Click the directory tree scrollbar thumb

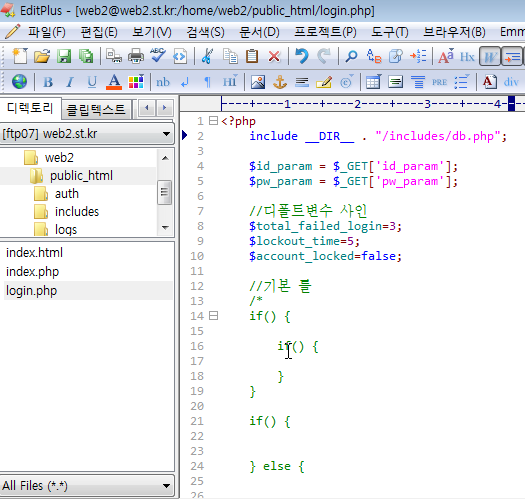pyautogui.click(x=164, y=192)
